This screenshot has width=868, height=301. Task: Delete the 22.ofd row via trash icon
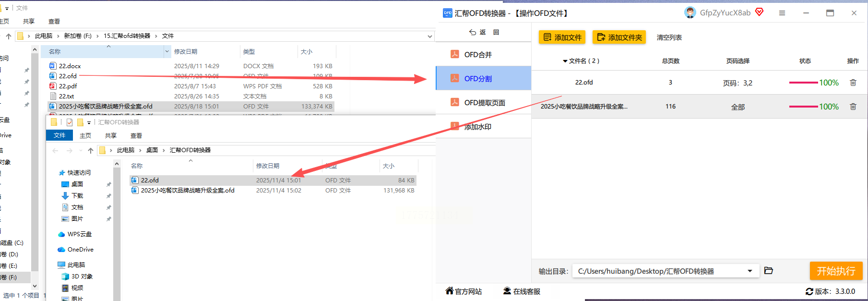point(853,83)
